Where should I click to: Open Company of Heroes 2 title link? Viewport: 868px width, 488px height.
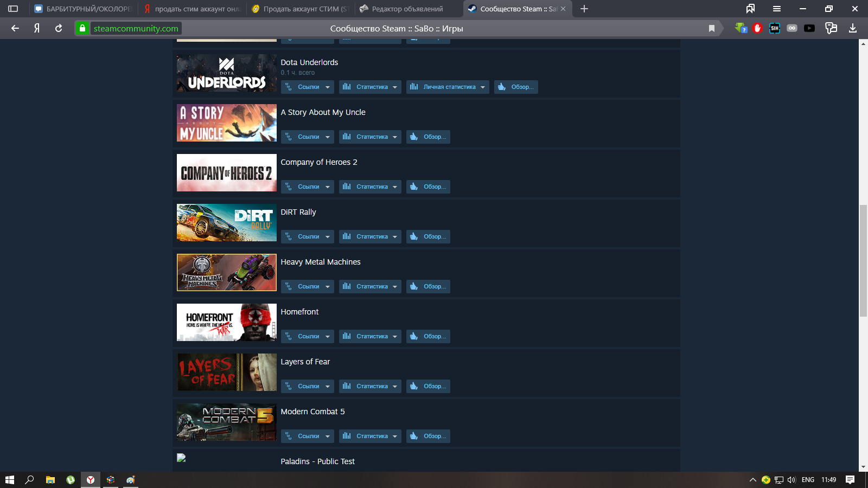tap(319, 162)
